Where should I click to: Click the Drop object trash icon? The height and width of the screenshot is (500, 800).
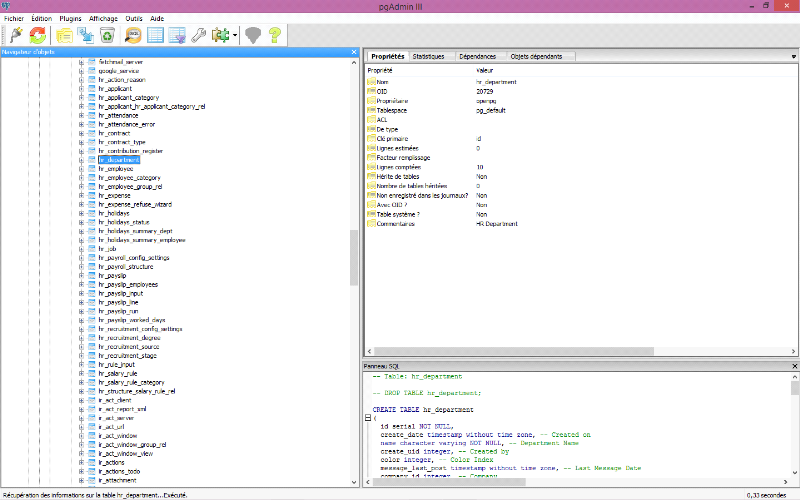[107, 35]
